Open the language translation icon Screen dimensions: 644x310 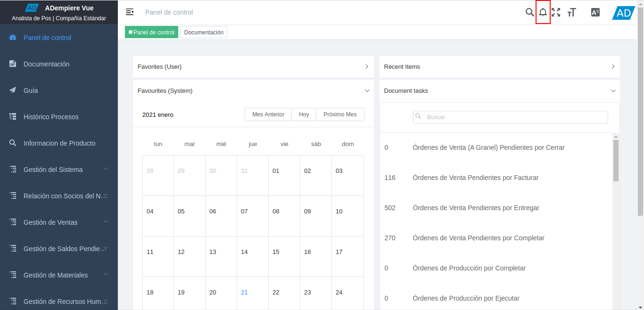(x=595, y=13)
